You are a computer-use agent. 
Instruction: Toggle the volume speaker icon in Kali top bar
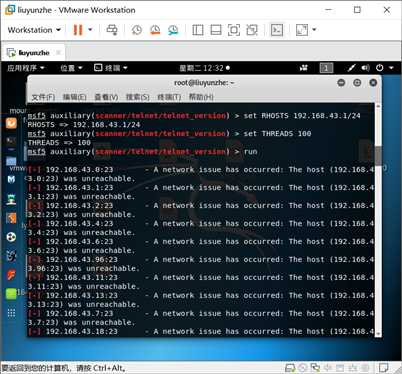click(x=366, y=68)
